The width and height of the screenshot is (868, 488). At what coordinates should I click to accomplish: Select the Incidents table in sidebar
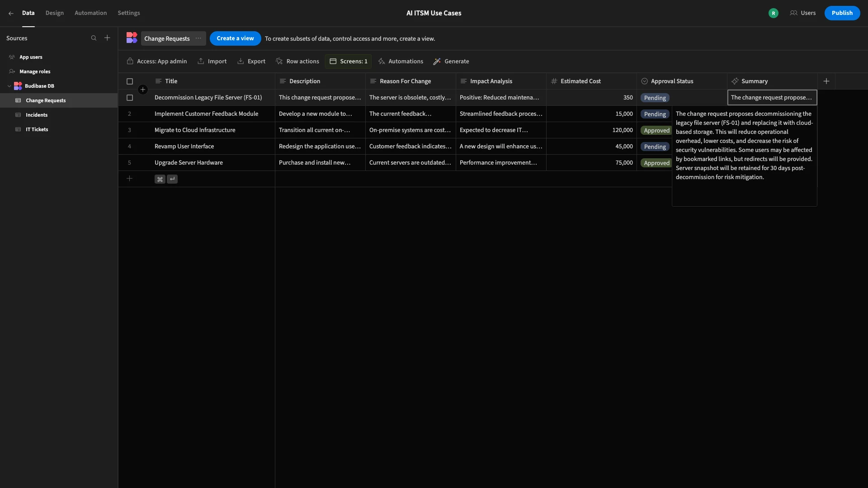(x=37, y=115)
